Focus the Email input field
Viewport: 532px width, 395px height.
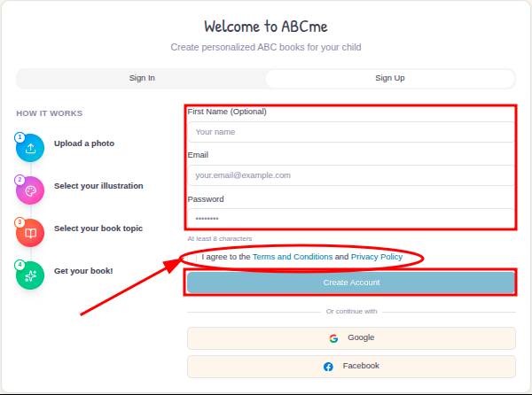click(x=351, y=175)
